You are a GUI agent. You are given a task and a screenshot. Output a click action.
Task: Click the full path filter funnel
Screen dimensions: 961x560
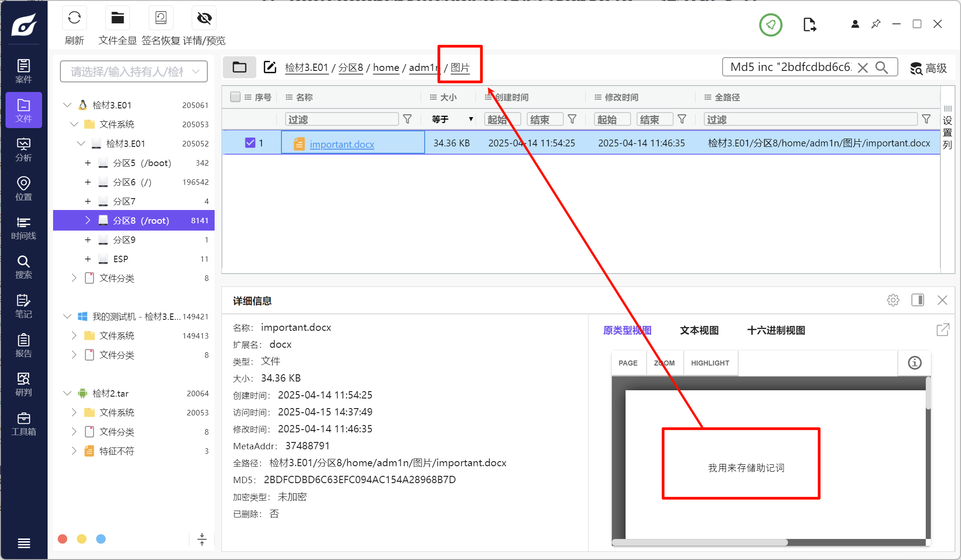pos(926,119)
